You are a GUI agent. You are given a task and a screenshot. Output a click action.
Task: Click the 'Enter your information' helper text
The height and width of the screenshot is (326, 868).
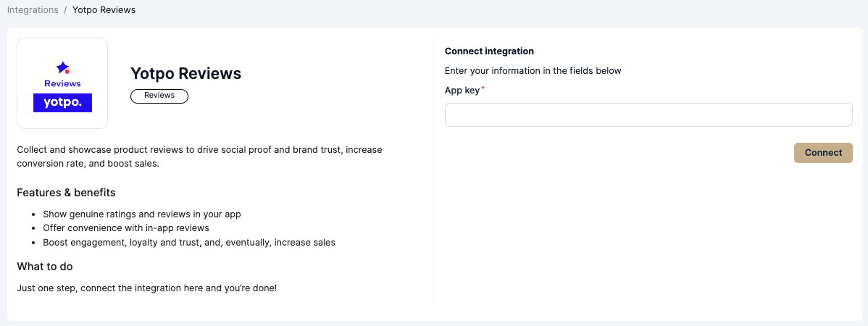pos(533,71)
